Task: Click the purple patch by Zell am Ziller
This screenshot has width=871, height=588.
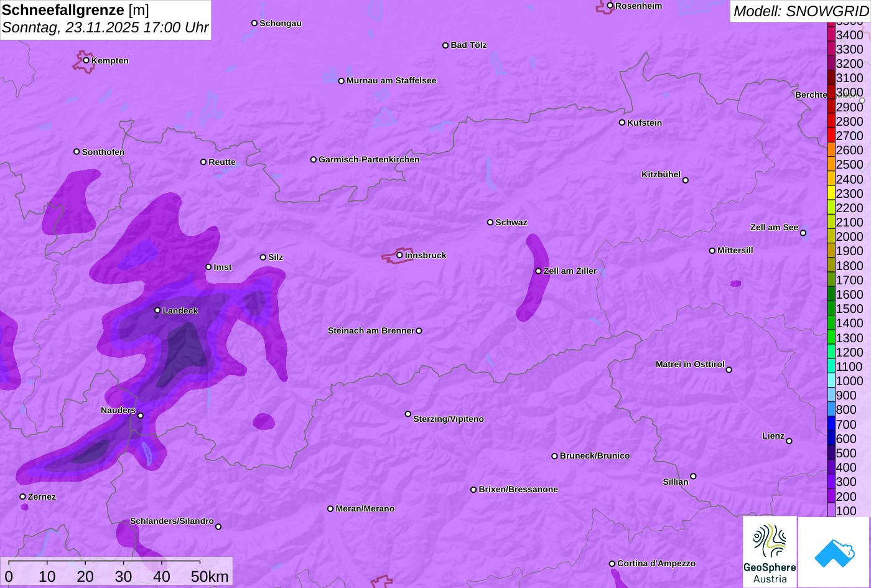Action: 534,278
